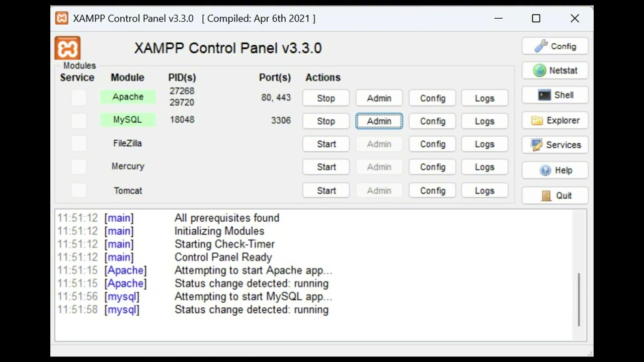Image resolution: width=644 pixels, height=362 pixels.
Task: Enable the Tomcat service checkbox
Action: pos(78,191)
